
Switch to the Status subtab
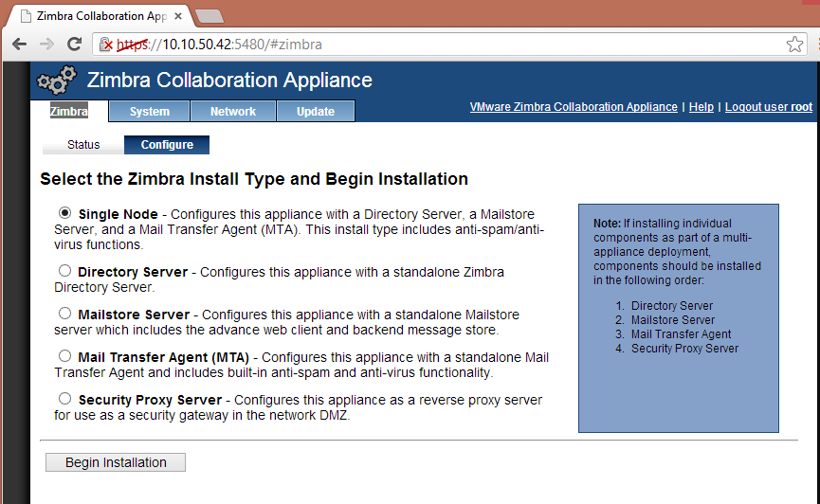point(83,145)
